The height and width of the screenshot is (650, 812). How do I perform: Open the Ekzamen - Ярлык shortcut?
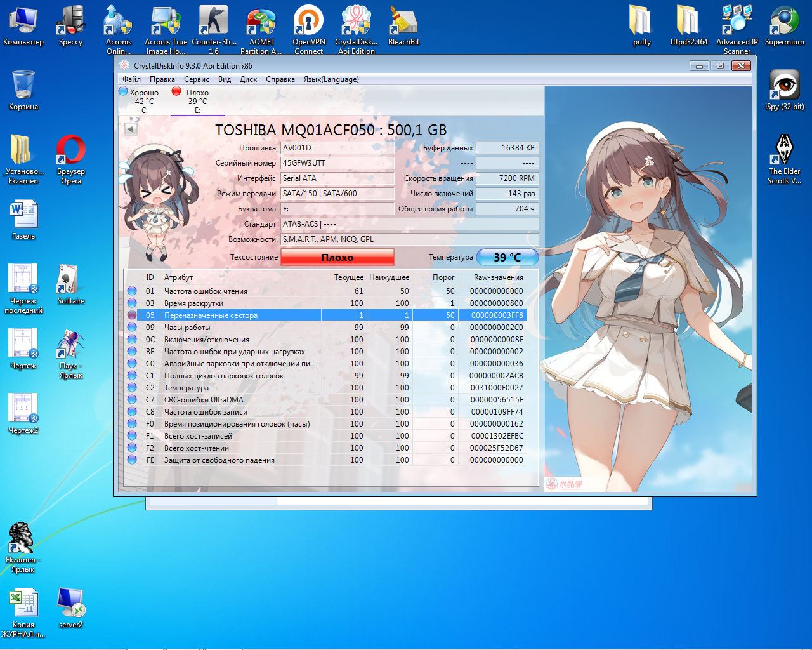(23, 548)
